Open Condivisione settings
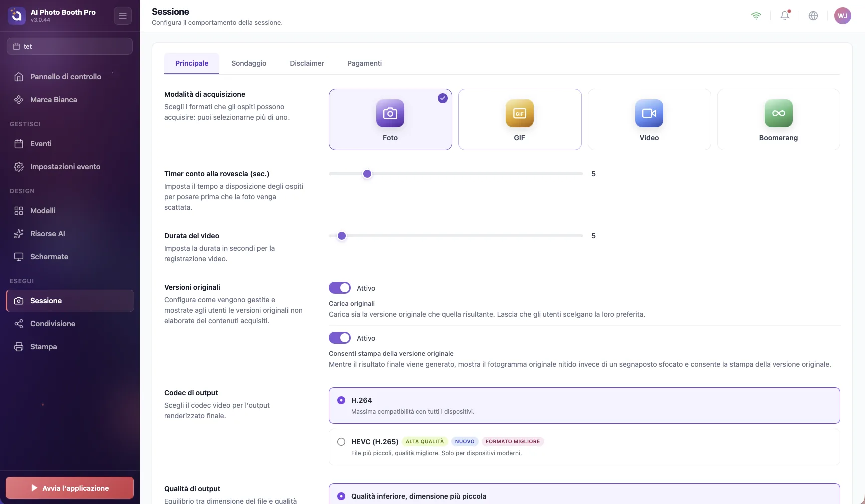 pyautogui.click(x=70, y=324)
